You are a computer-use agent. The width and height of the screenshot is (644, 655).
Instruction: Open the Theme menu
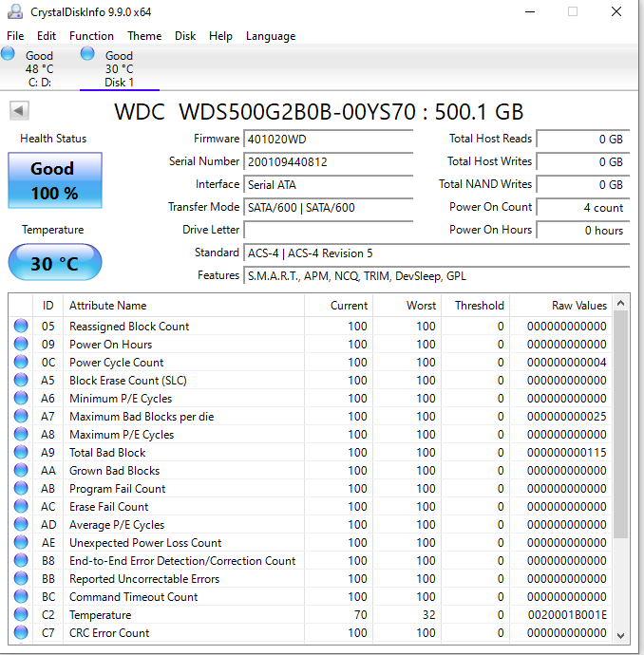point(144,36)
